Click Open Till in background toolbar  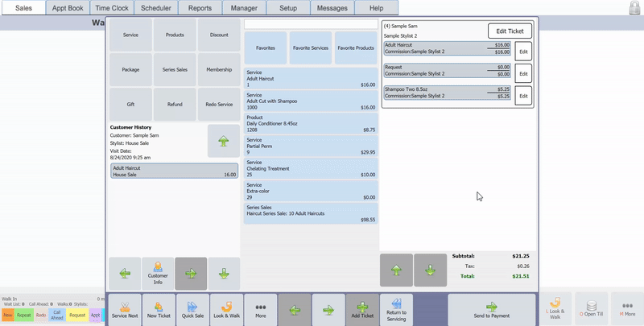(x=591, y=308)
